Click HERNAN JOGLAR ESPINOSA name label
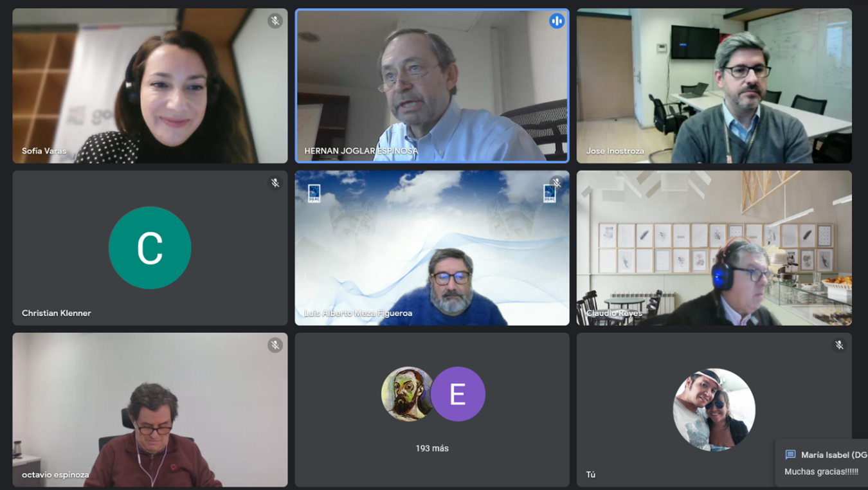This screenshot has width=868, height=490. [x=361, y=151]
